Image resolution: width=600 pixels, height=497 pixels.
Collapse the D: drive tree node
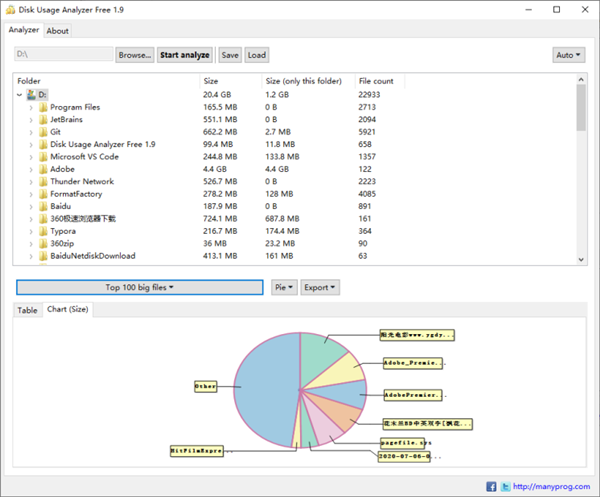pyautogui.click(x=20, y=94)
